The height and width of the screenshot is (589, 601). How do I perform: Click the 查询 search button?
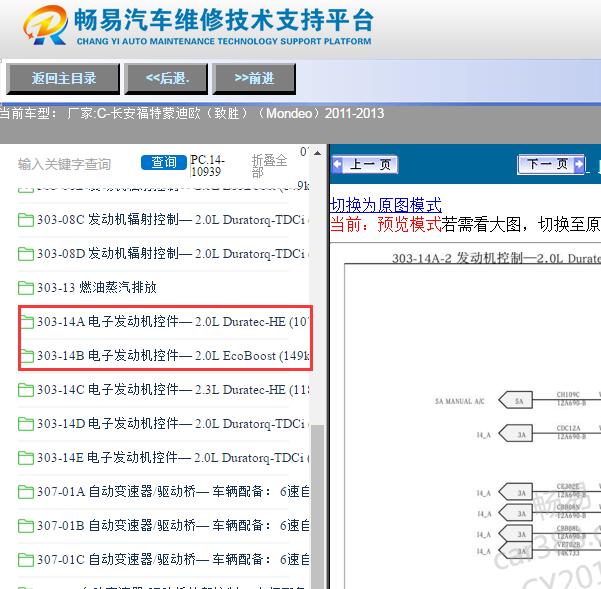(164, 162)
